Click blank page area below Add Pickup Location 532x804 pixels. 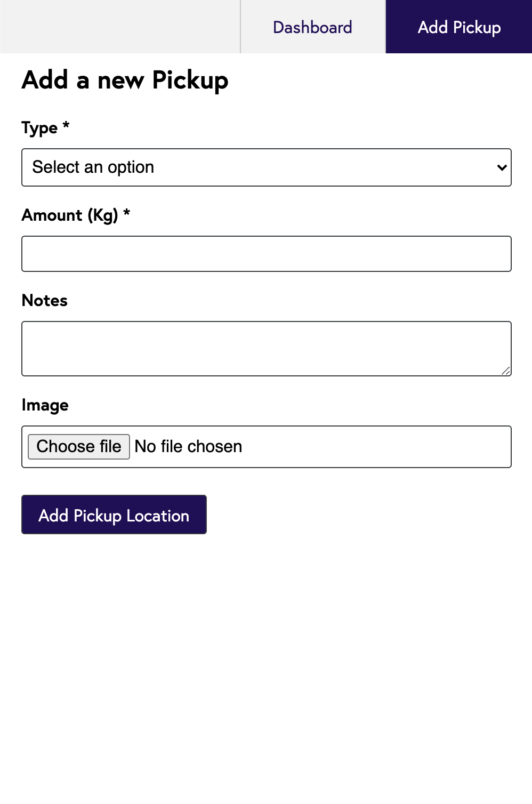point(267,666)
